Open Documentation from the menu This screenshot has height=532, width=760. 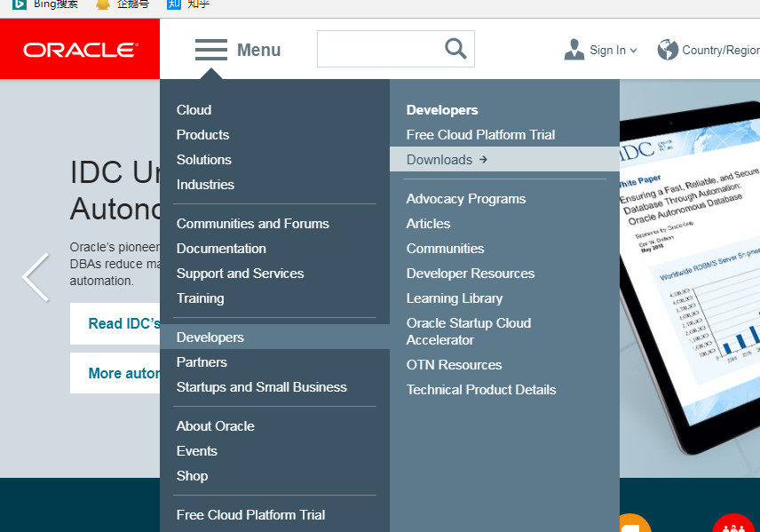(x=221, y=249)
